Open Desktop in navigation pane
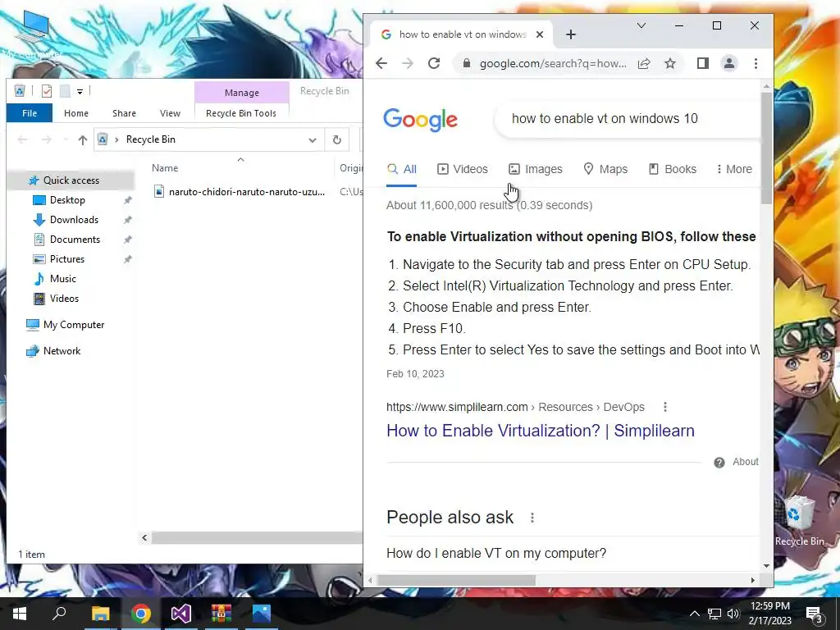The image size is (840, 630). tap(67, 200)
